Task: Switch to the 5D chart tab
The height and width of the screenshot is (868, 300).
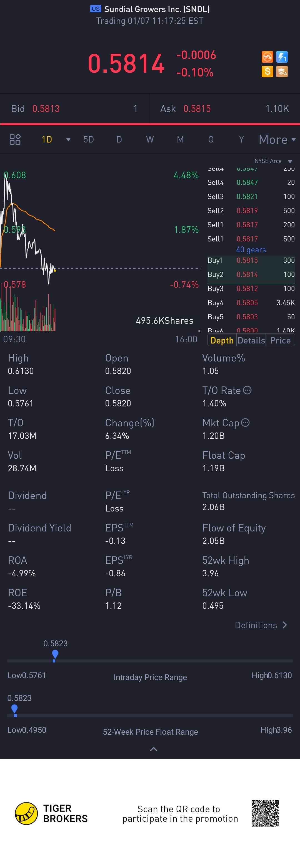Action: point(88,139)
